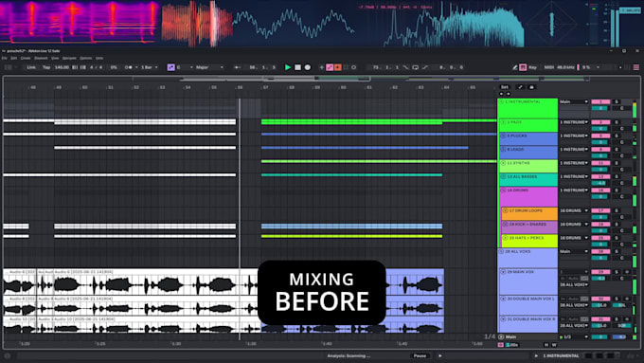Click the Follow playback arrow icon
Viewport: 644px width, 363px height.
(x=238, y=67)
